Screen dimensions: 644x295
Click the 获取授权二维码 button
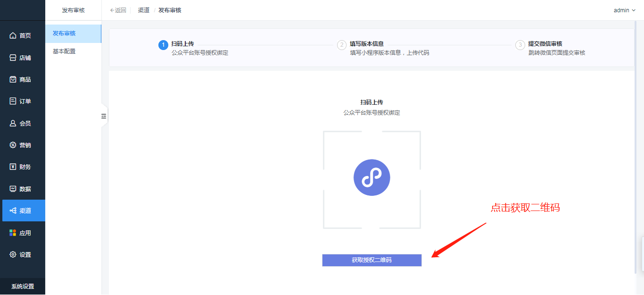point(372,260)
